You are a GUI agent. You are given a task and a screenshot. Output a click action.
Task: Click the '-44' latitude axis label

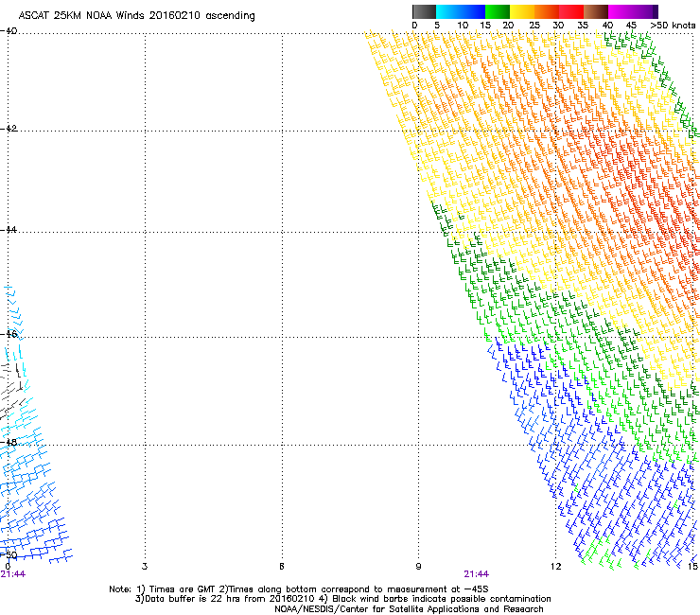[x=9, y=230]
